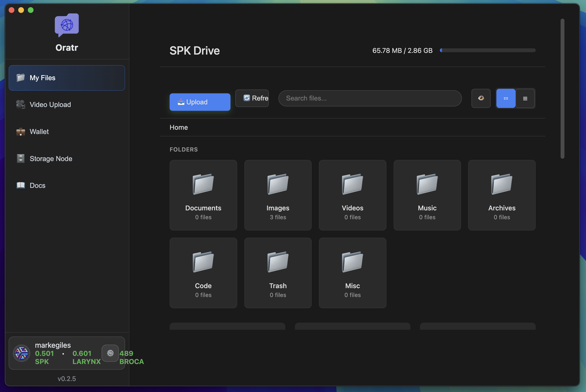Click the markegiles user avatar icon

tap(22, 353)
